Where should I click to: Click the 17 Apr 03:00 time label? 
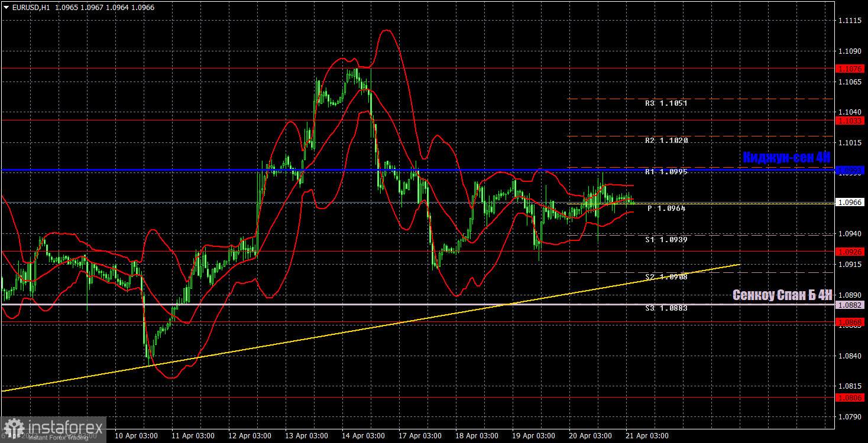tap(420, 435)
